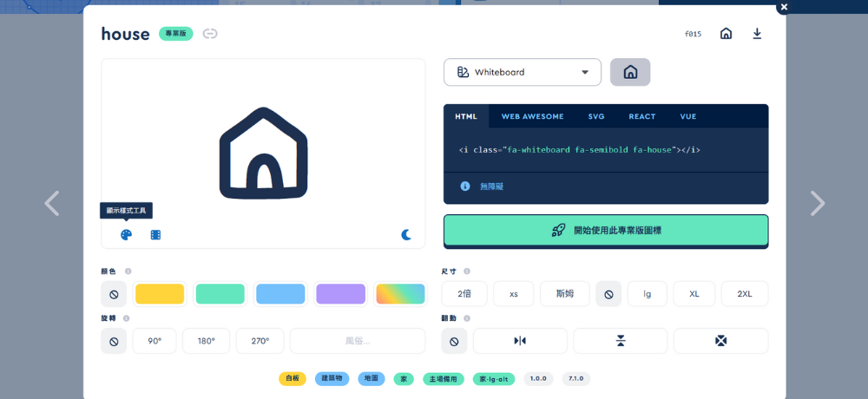Go to next icon with right chevron
The image size is (868, 399).
[817, 203]
